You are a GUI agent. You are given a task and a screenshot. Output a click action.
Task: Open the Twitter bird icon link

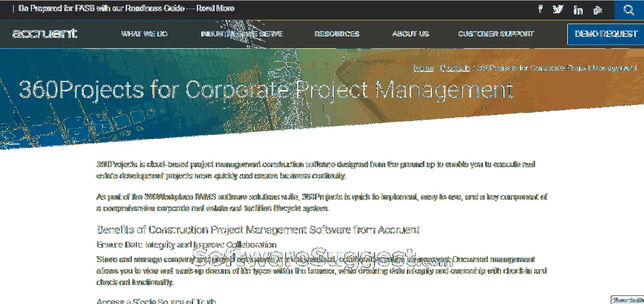559,9
